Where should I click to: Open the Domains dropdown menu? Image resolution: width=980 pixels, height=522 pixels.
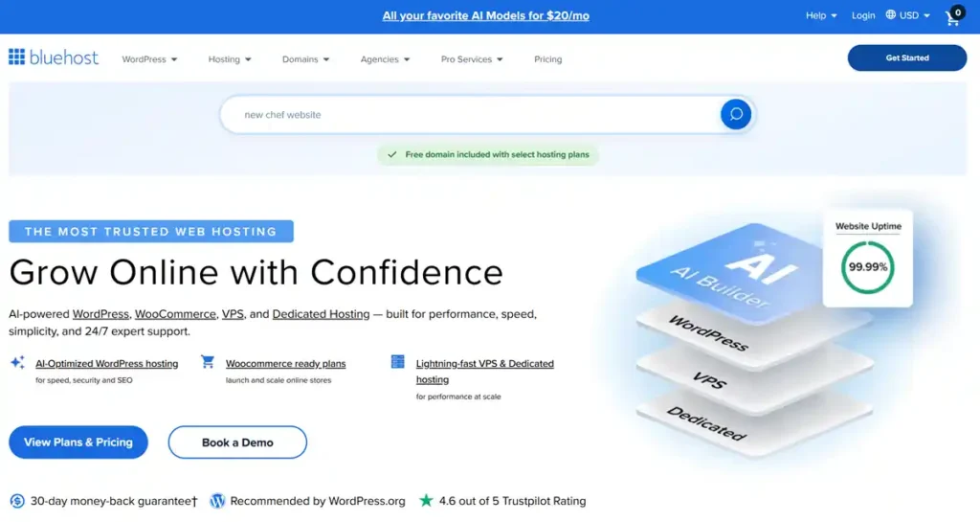[305, 59]
